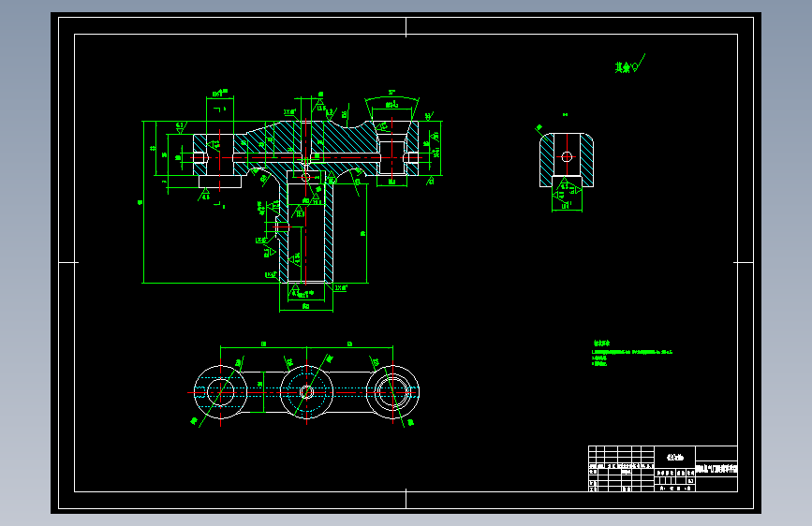
Task: Click the small hole circle in side section view
Action: tap(567, 156)
